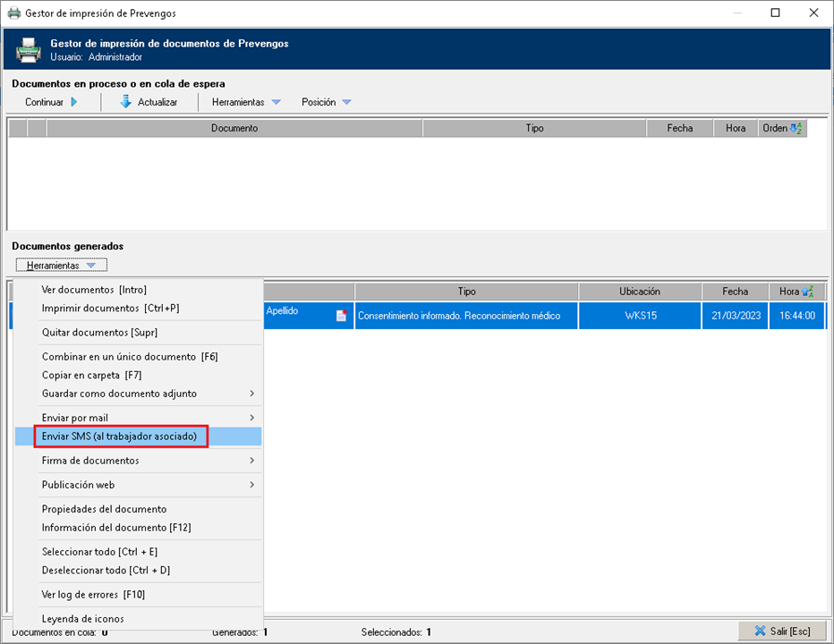The image size is (834, 644).
Task: Select Combinar en un único documento
Action: click(130, 357)
